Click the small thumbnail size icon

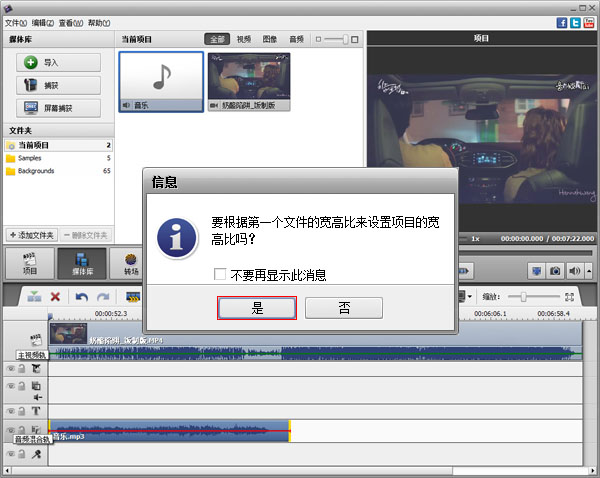click(x=318, y=39)
